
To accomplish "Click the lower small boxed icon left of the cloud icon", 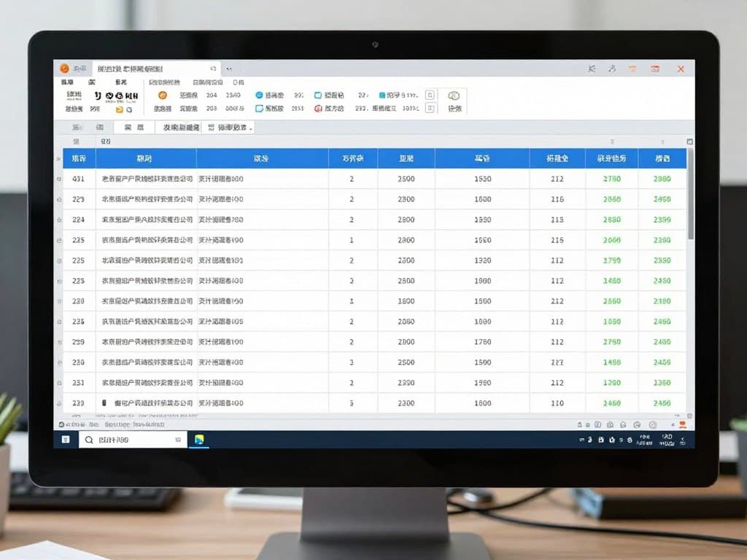I will (x=430, y=109).
